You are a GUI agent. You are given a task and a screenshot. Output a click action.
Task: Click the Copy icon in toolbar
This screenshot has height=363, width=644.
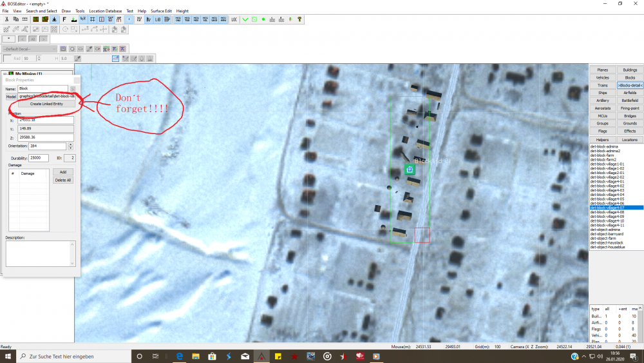click(x=15, y=19)
